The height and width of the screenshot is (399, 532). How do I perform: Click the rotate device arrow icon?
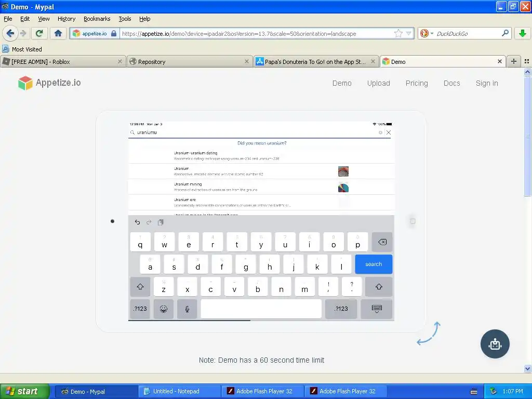429,333
